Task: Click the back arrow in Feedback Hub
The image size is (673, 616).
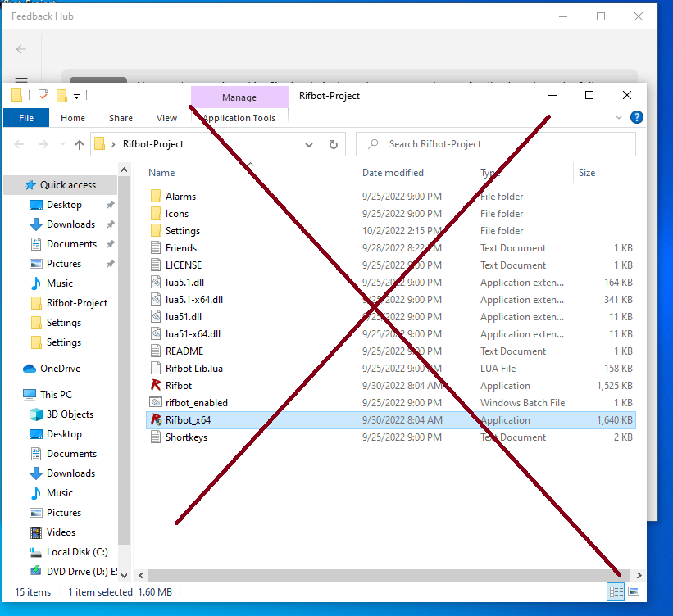Action: click(21, 49)
